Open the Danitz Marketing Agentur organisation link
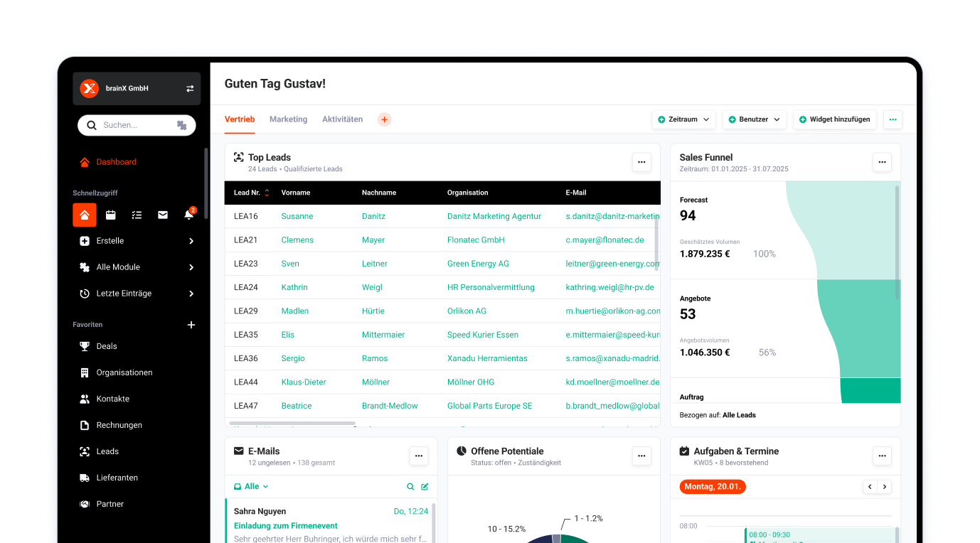Image resolution: width=980 pixels, height=543 pixels. [494, 216]
